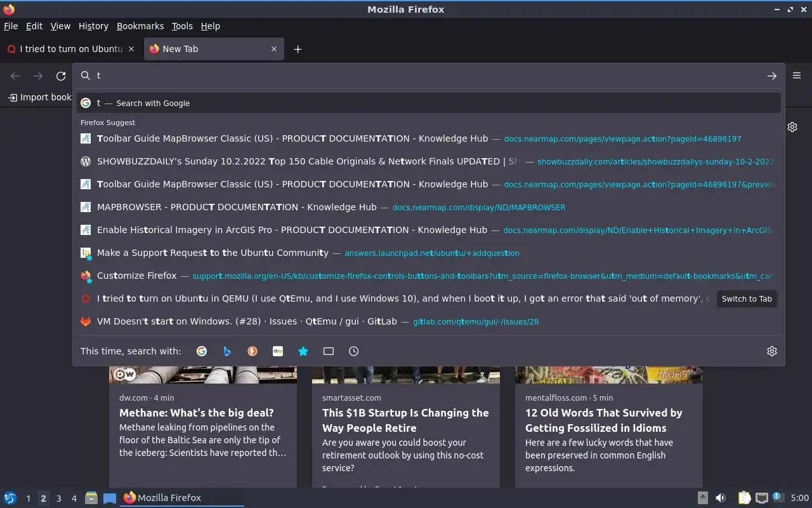
Task: Switch to virtual desktop 4
Action: (74, 498)
